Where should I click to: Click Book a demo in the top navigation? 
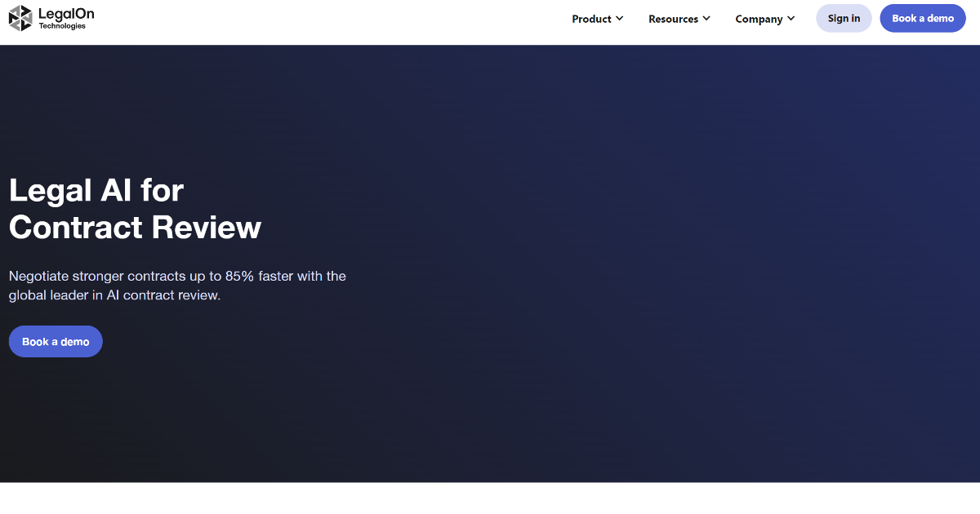923,17
